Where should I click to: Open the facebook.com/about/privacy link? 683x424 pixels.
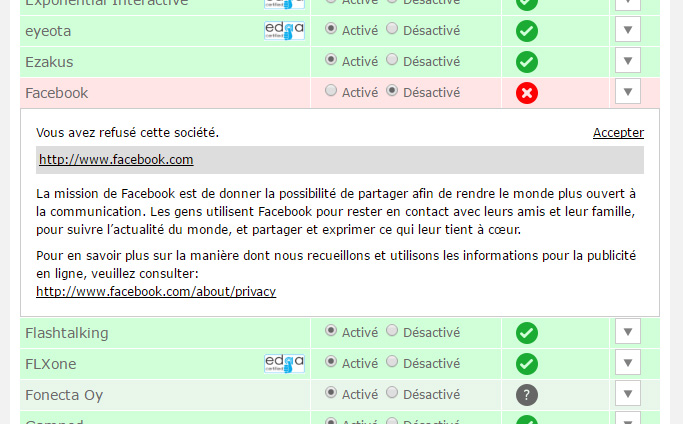(156, 291)
